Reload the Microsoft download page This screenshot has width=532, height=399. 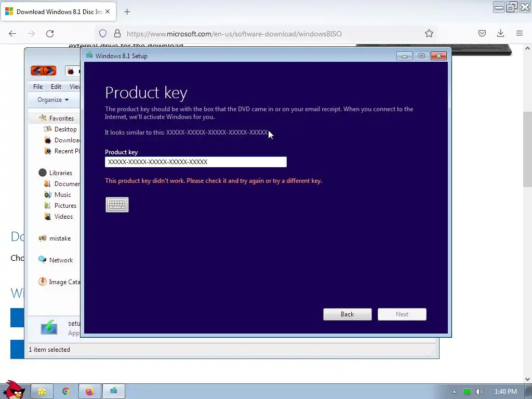tap(50, 34)
